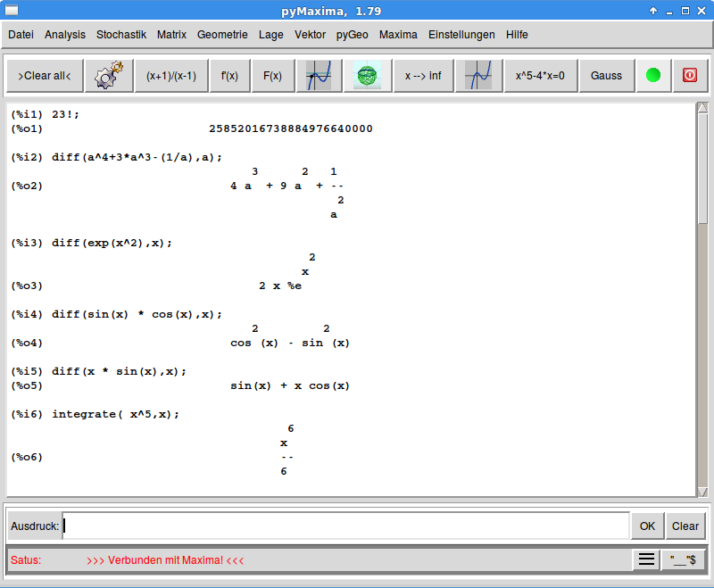Click the scrollbar down arrow

(x=702, y=492)
